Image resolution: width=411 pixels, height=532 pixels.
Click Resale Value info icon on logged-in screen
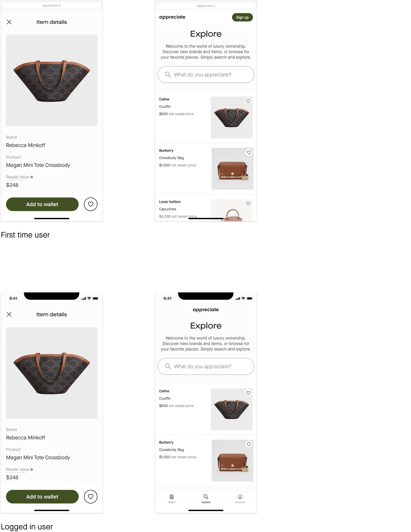pyautogui.click(x=32, y=469)
